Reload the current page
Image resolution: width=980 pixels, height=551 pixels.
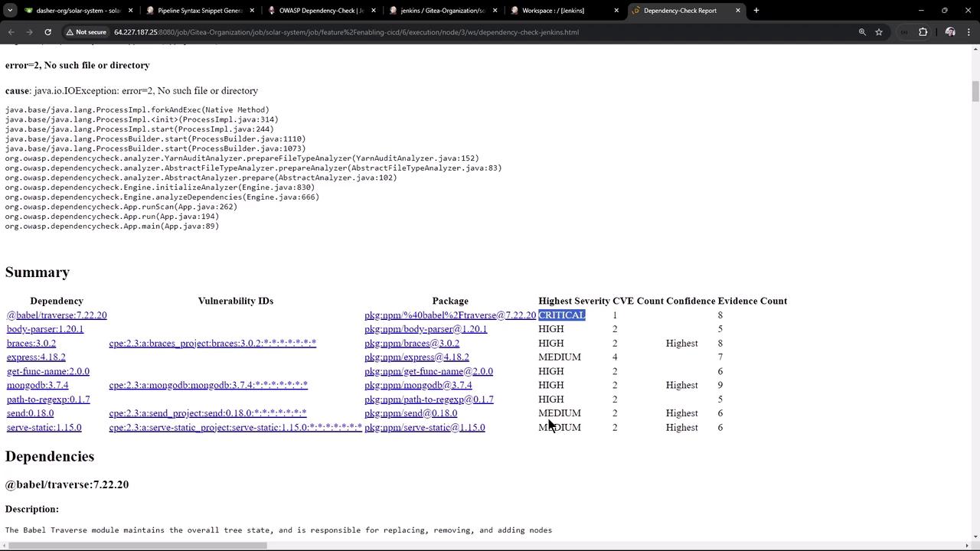click(47, 32)
